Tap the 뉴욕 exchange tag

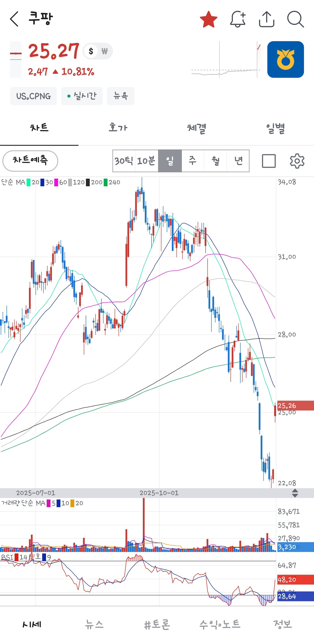121,96
